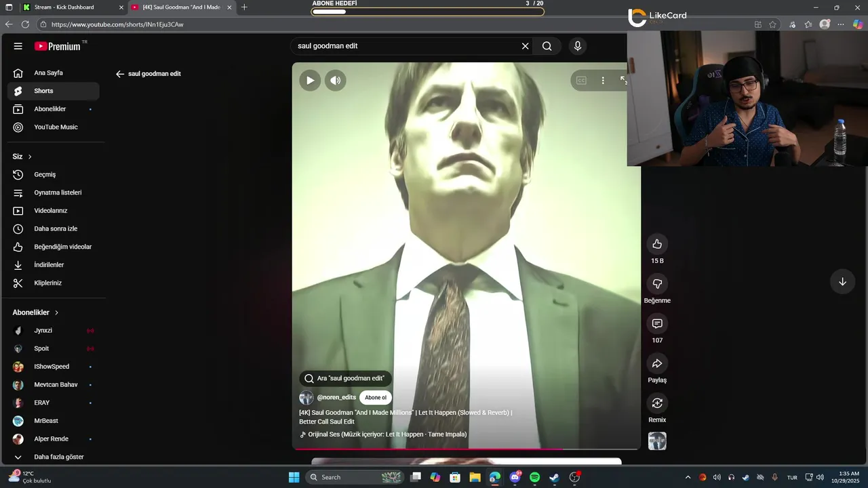Like the short with thumbs up
Viewport: 868px width, 488px height.
(x=657, y=244)
